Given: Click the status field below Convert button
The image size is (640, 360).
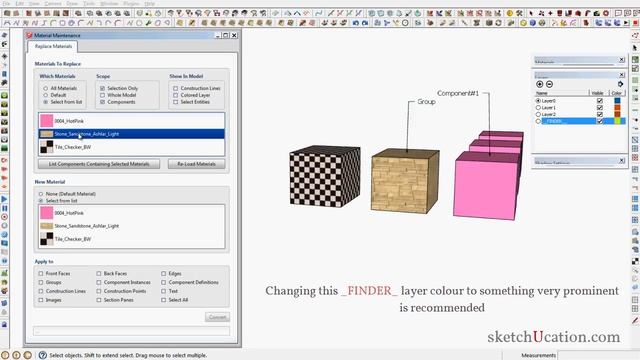Looking at the screenshot, I should click(131, 331).
